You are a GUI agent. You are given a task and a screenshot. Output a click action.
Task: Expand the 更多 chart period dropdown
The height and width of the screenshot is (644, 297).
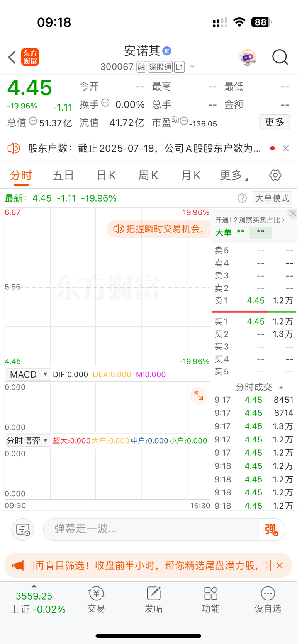234,175
